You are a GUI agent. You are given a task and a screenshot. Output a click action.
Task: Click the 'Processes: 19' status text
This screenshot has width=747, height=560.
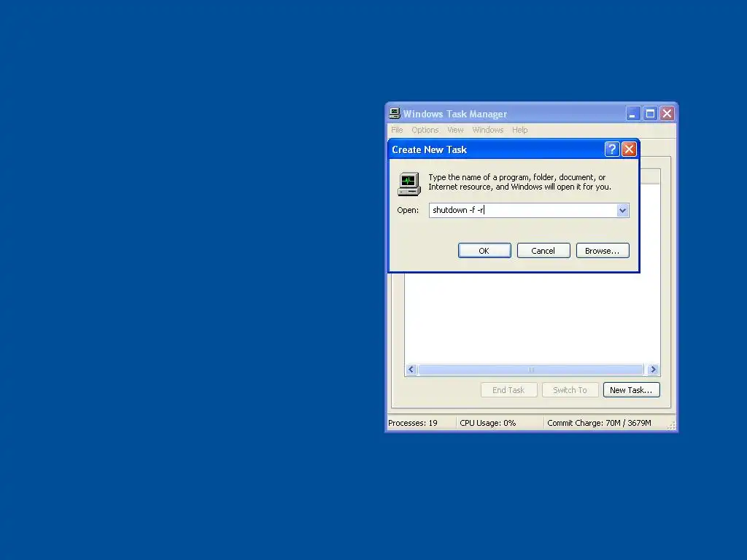[x=413, y=423]
